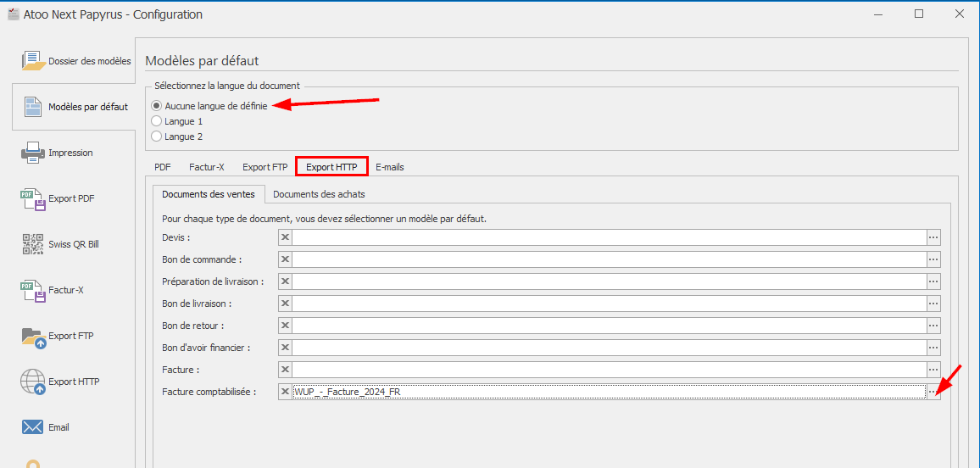Screen dimensions: 980x468
Task: Click the Bon de livraison input field
Action: [x=609, y=304]
